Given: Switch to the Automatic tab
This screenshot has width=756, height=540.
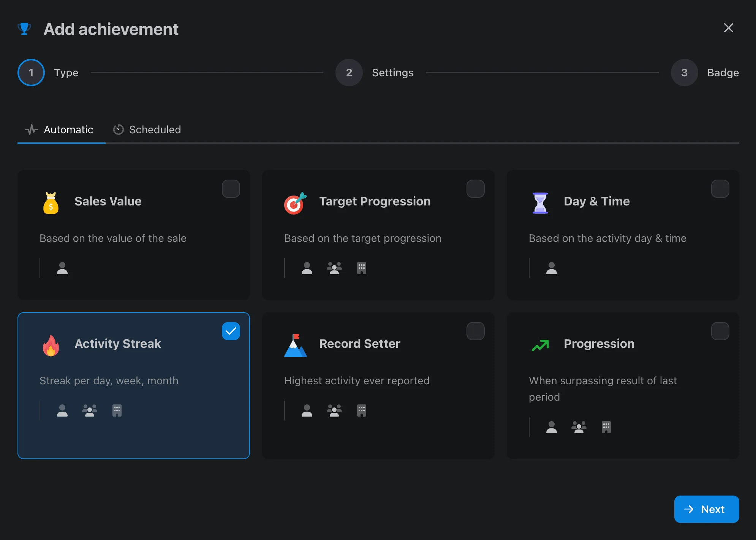Looking at the screenshot, I should pos(61,129).
